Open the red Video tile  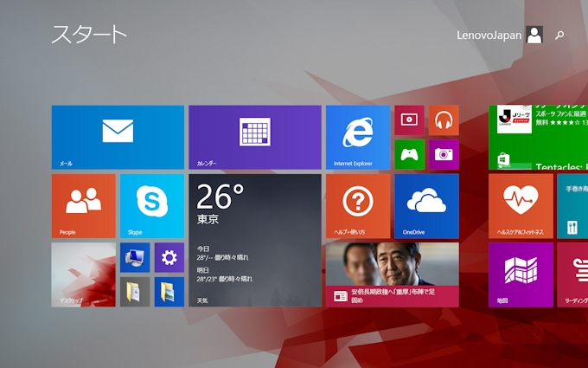point(409,120)
